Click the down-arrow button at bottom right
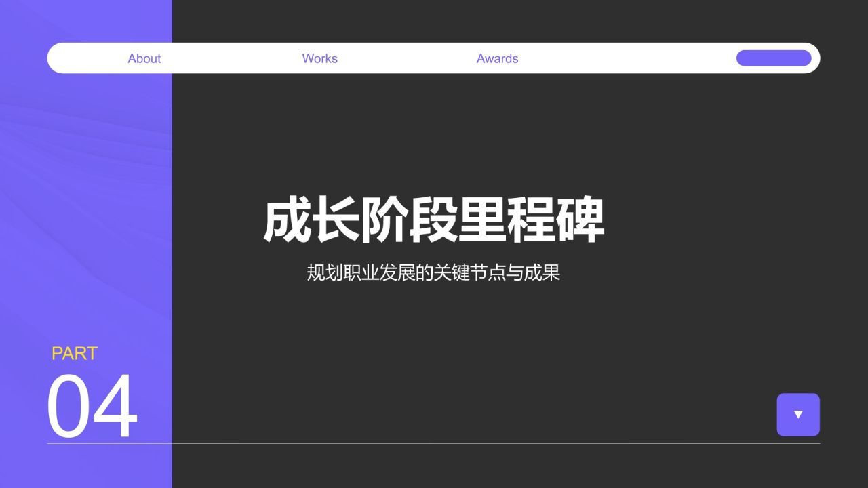This screenshot has width=868, height=488. (798, 415)
